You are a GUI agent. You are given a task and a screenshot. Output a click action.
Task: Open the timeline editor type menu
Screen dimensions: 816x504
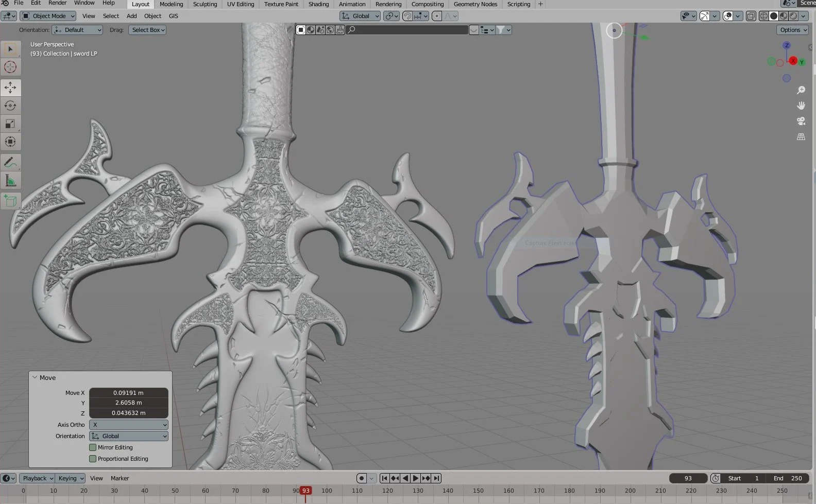point(9,478)
